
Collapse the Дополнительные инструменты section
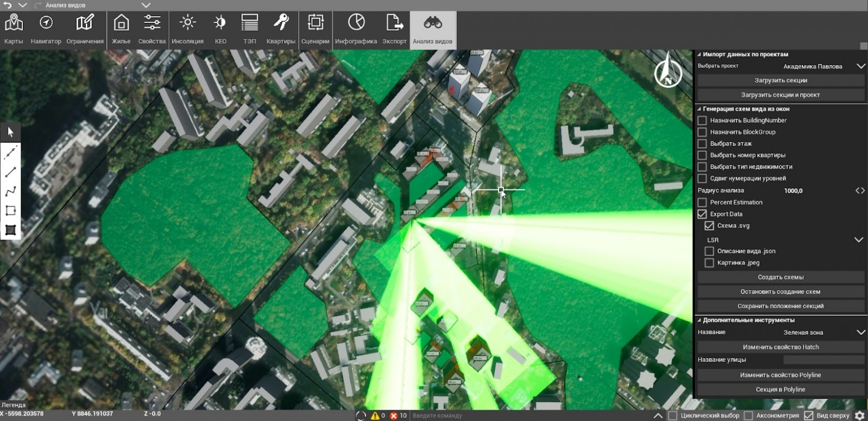pos(699,320)
